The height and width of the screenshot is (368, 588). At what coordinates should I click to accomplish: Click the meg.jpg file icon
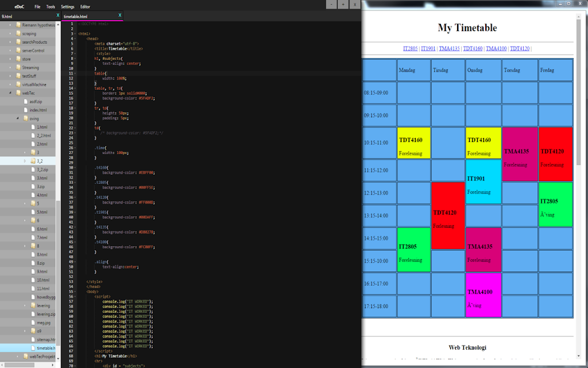coord(33,323)
